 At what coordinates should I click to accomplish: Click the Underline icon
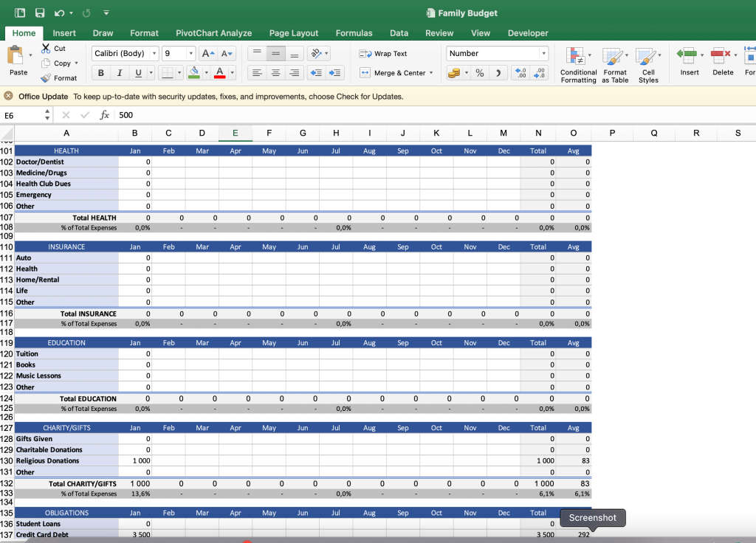coord(138,72)
